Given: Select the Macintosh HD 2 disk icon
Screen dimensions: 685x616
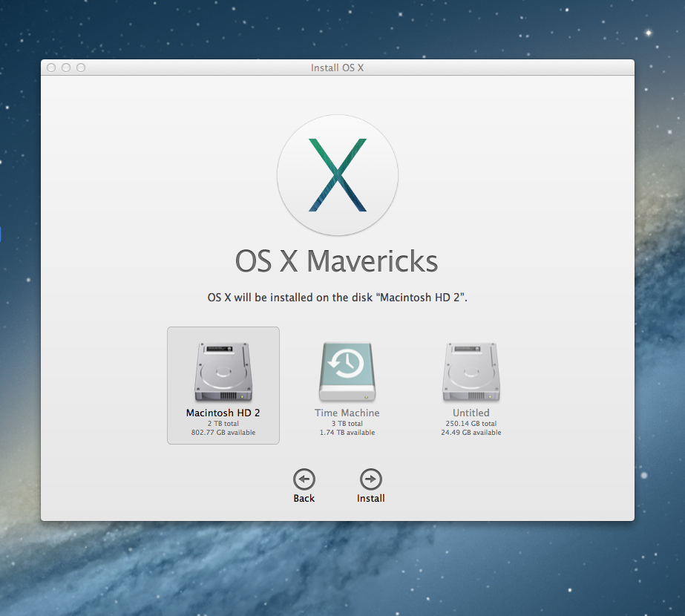Looking at the screenshot, I should (223, 372).
